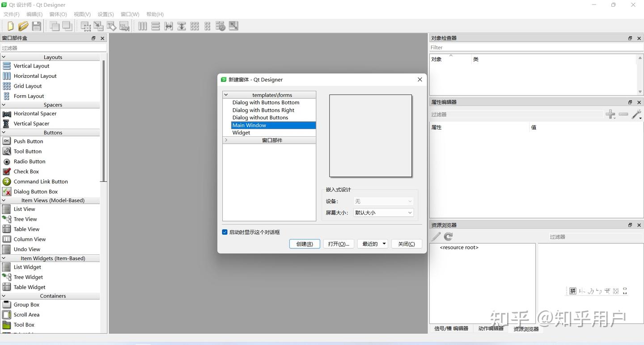The image size is (644, 345).
Task: Open a form using the Open folder icon
Action: point(23,26)
